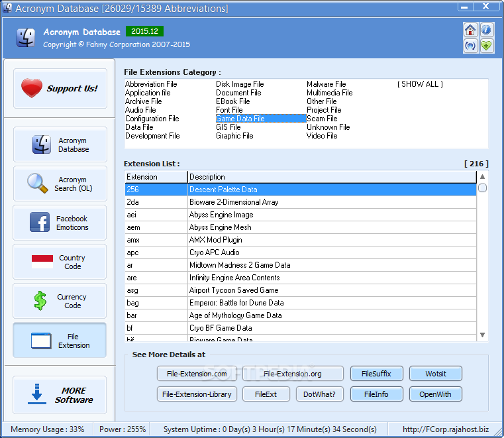Viewport: 504px width, 438px height.
Task: Click the blue info icon
Action: (x=487, y=30)
